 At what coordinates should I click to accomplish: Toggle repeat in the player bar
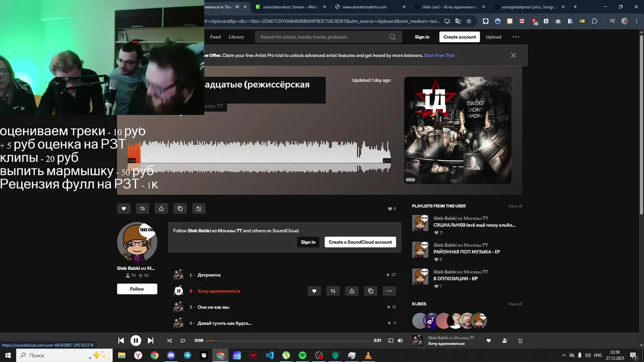pos(183,340)
